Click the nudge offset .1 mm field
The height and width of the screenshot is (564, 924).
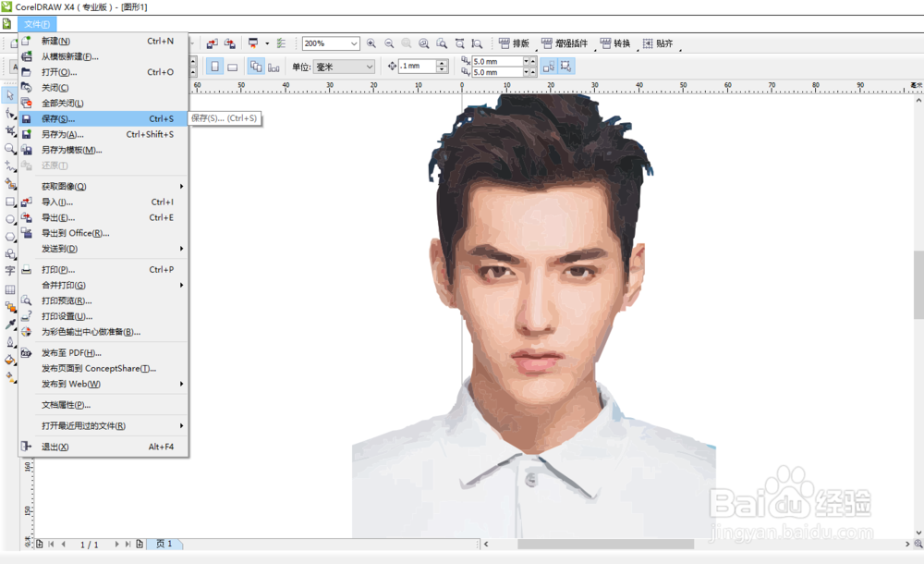coord(418,66)
